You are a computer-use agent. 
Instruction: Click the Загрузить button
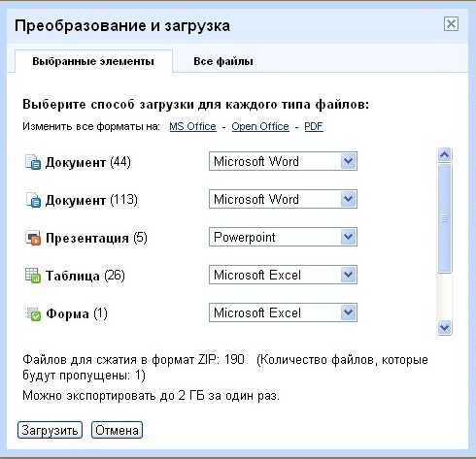50,430
